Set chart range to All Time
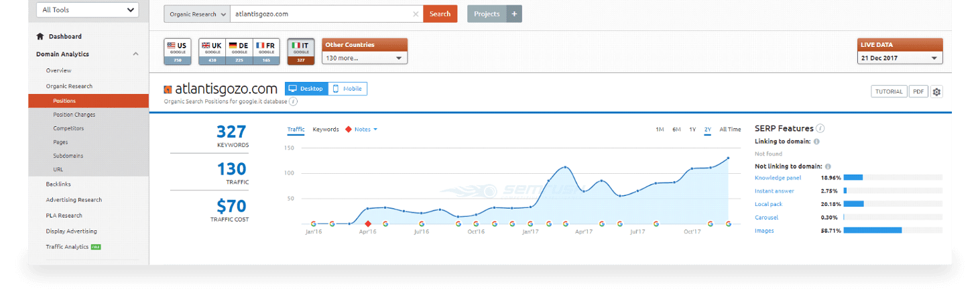980x300 pixels. [x=730, y=130]
